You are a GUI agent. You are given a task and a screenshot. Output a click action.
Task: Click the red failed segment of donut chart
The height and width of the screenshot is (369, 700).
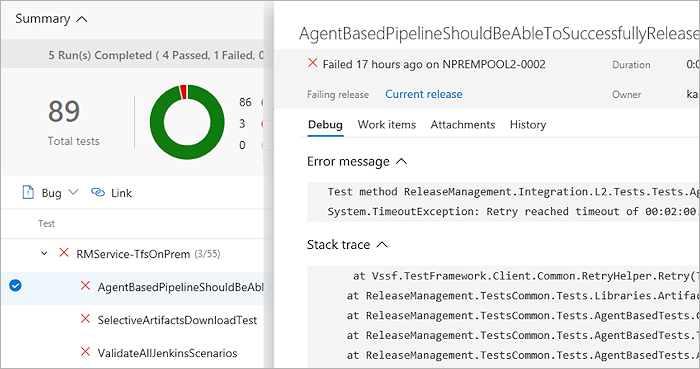click(x=183, y=92)
